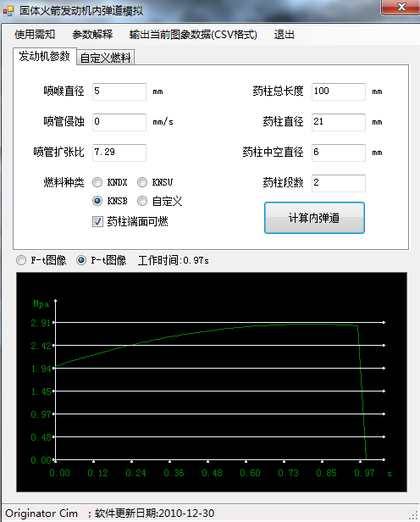Open the 使用需知 menu
This screenshot has width=420, height=522.
tap(35, 34)
